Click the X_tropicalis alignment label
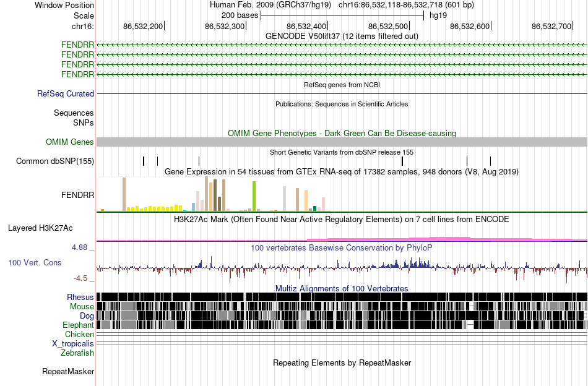The height and width of the screenshot is (386, 588). click(x=73, y=344)
